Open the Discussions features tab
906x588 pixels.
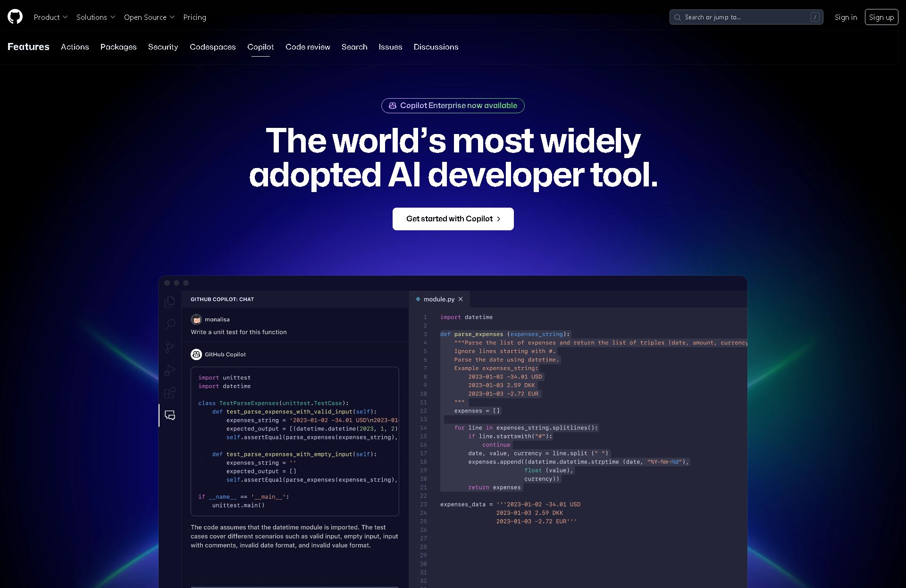point(436,47)
